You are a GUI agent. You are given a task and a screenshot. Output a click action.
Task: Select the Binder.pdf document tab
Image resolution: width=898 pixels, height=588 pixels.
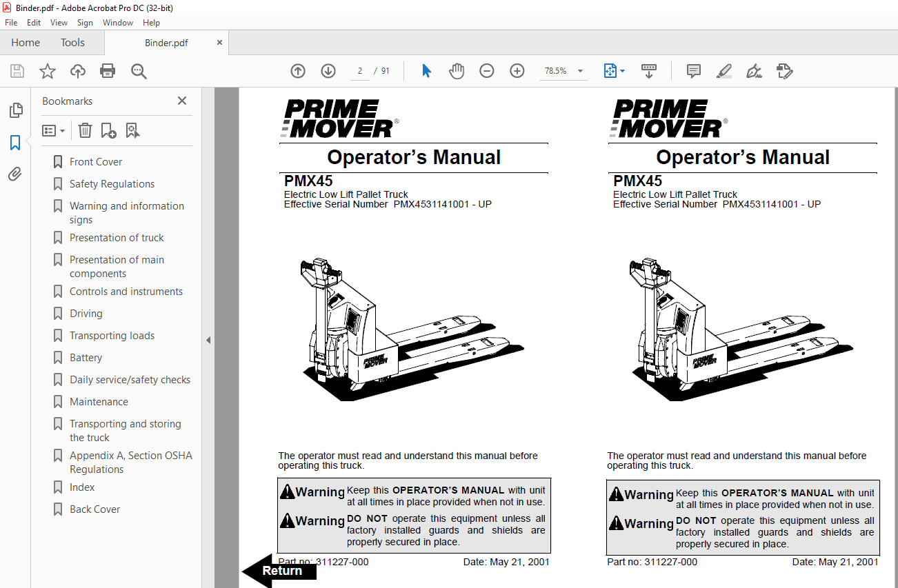click(x=166, y=43)
